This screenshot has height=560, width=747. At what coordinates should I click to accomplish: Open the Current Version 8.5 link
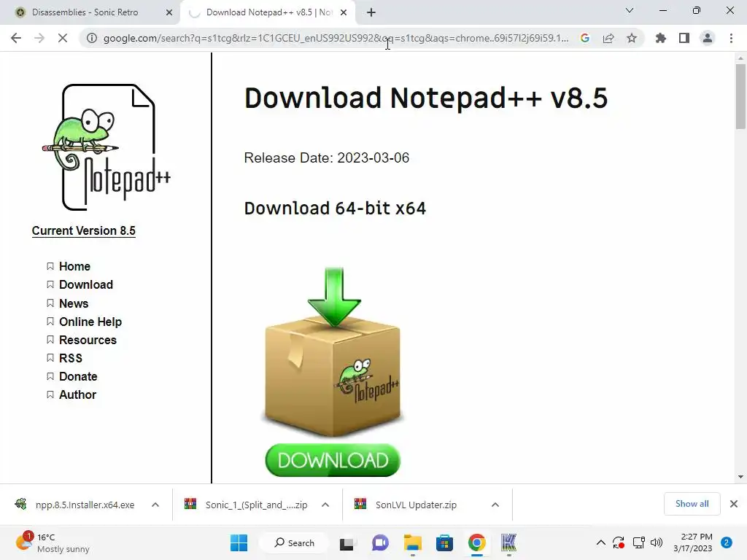point(84,231)
